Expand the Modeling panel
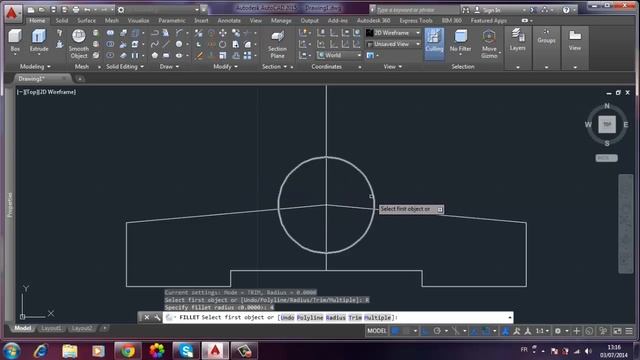 tap(35, 67)
